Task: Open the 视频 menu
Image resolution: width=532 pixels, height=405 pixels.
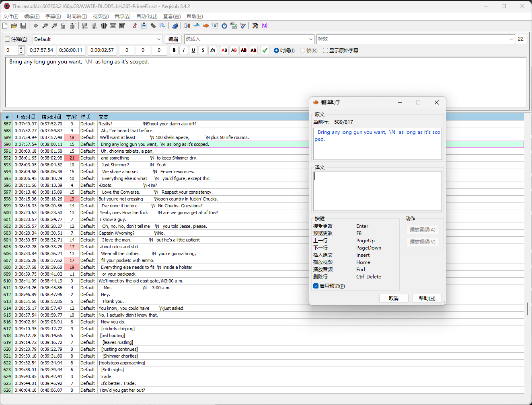Action: click(101, 16)
